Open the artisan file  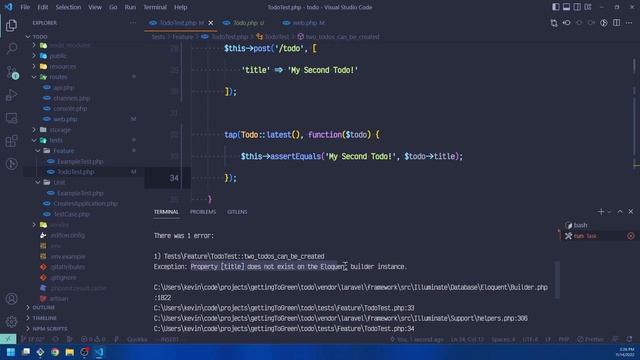[x=60, y=298]
